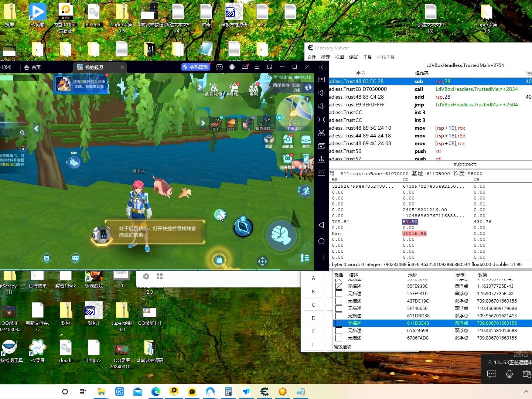The height and width of the screenshot is (399, 532).
Task: Click the target lock crosshair icon in game
Action: click(x=262, y=261)
